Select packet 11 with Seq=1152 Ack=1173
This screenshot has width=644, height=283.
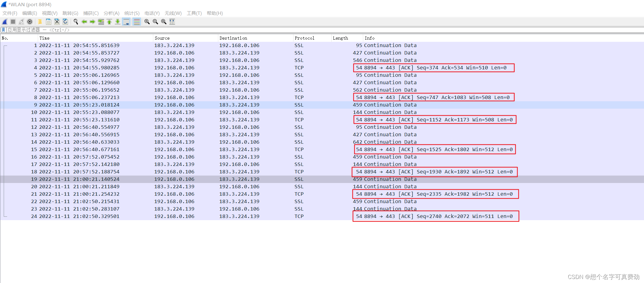pyautogui.click(x=322, y=120)
